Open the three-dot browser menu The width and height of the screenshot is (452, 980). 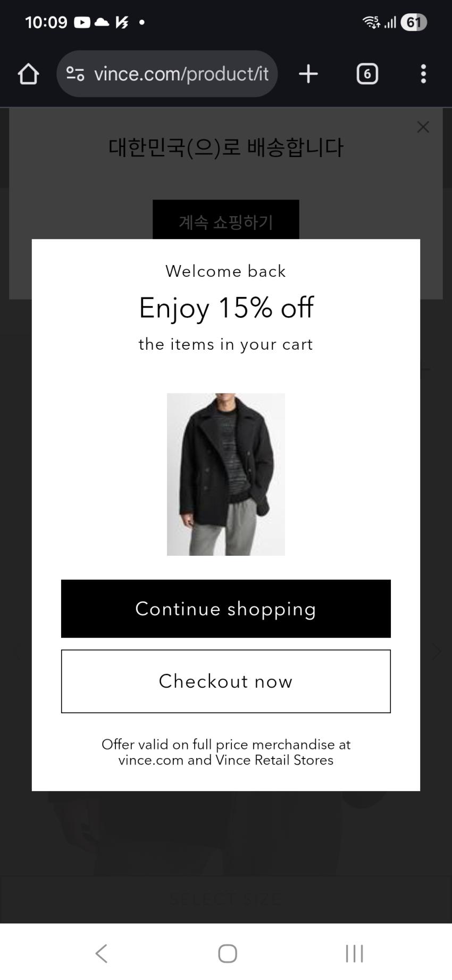pyautogui.click(x=423, y=74)
